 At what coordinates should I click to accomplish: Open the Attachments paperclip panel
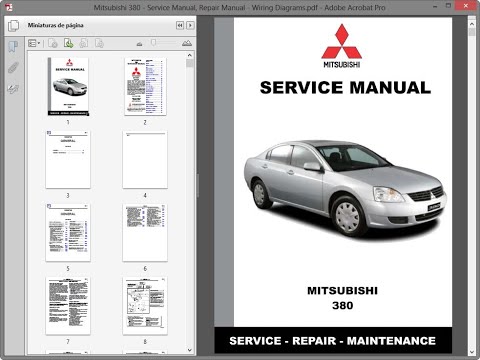click(13, 68)
